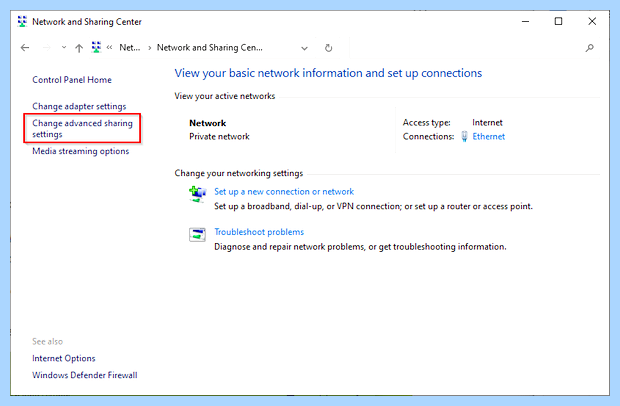620x406 pixels.
Task: Open Control Panel Home
Action: [72, 80]
